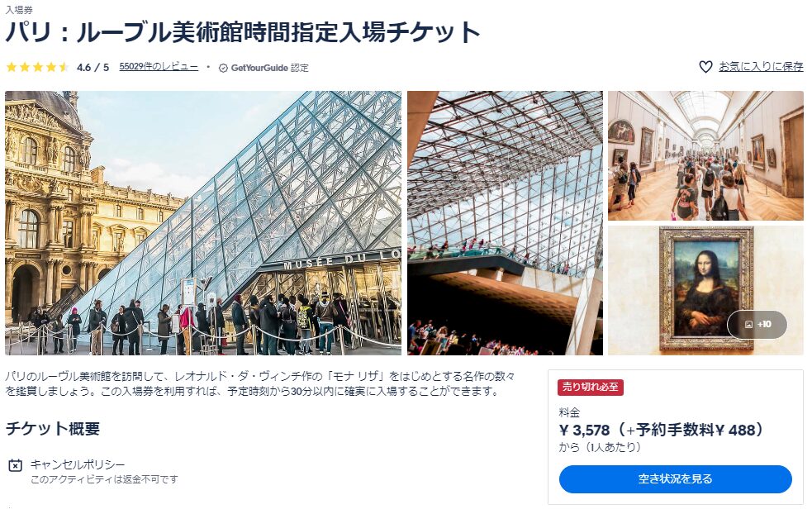Click the 空き状況を見る button
Viewport: 812px width, 514px height.
click(x=675, y=478)
